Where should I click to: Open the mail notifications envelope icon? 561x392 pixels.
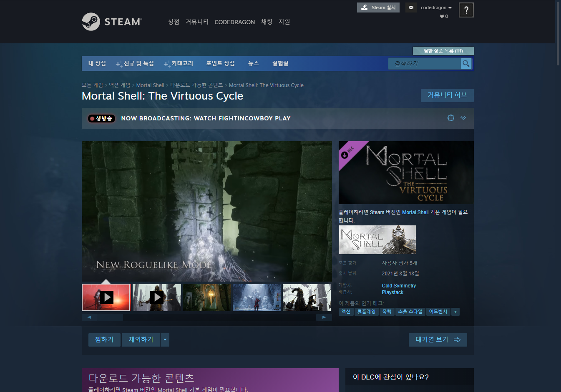coord(411,7)
